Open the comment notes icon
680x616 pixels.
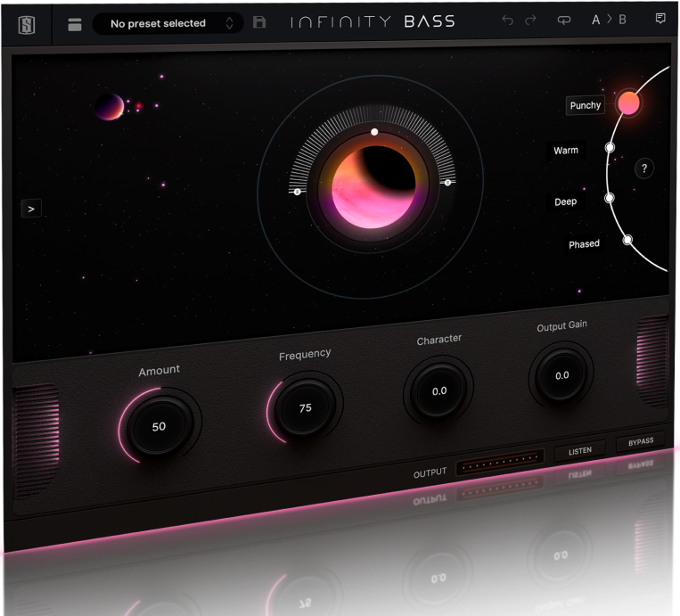point(660,20)
